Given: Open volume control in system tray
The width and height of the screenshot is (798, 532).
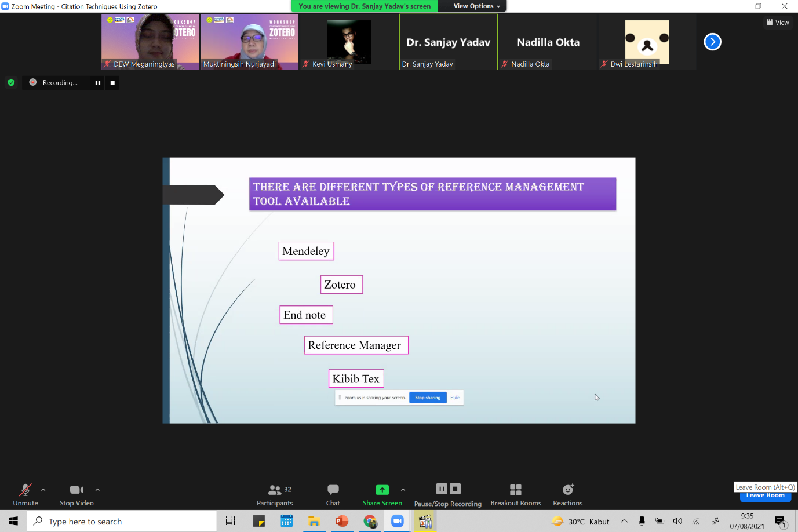Looking at the screenshot, I should [677, 521].
